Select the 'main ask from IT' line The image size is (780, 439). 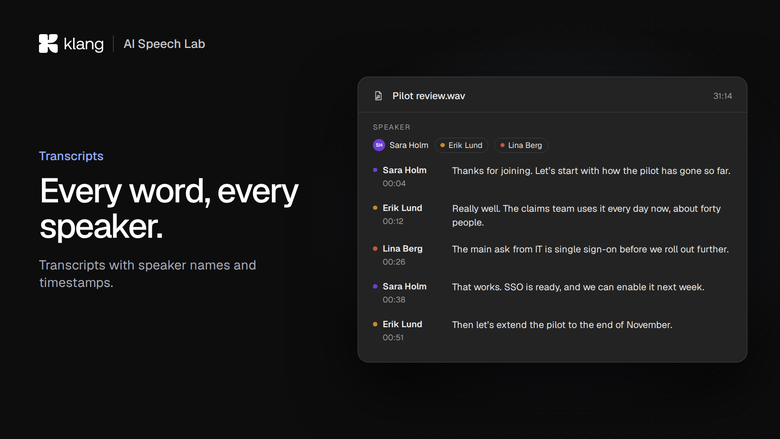click(590, 249)
